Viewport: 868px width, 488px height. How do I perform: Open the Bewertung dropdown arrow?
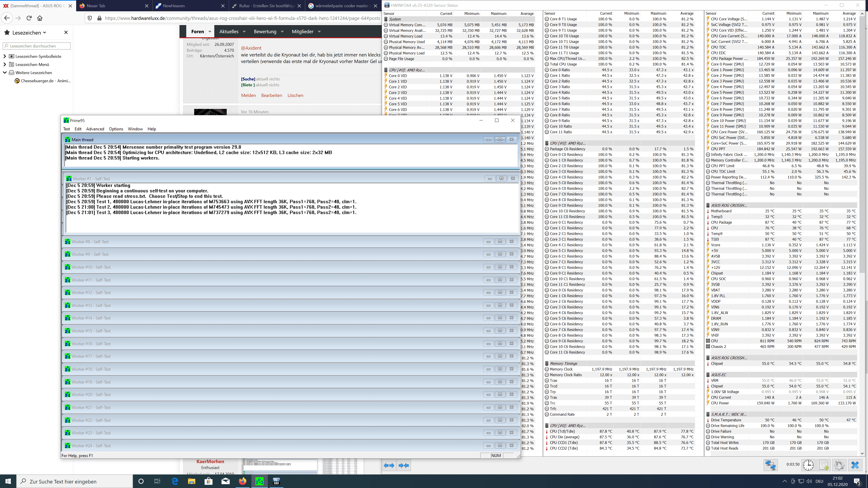[282, 31]
